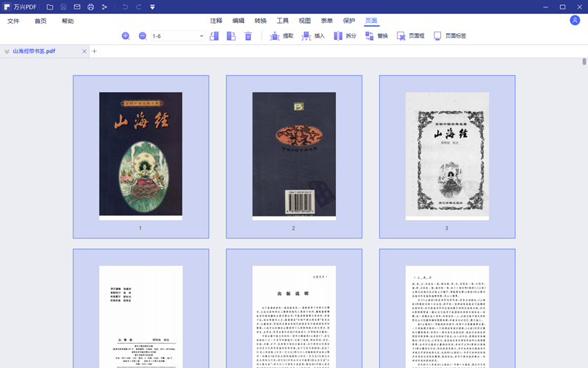Rotate pages left using toolbar icon

[214, 36]
